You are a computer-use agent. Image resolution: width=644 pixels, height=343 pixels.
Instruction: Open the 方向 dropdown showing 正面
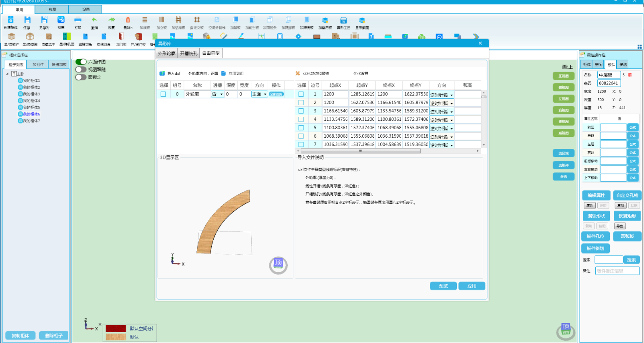259,94
